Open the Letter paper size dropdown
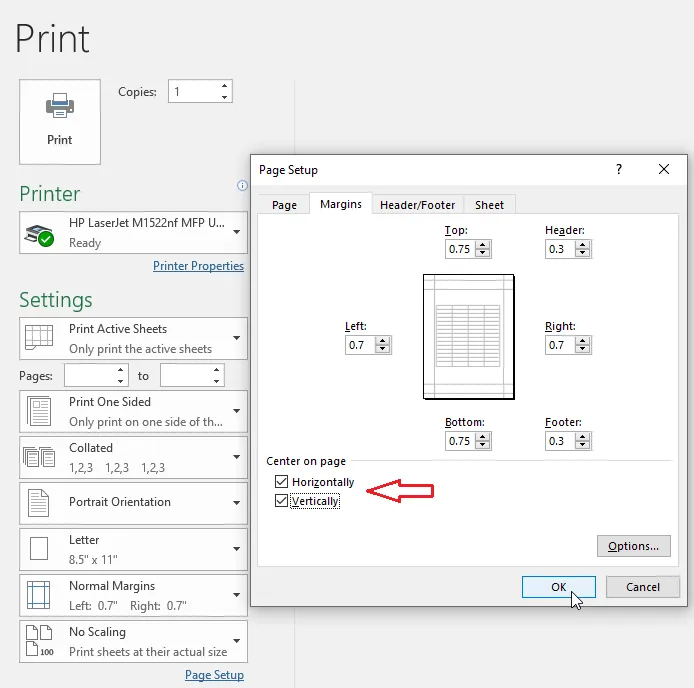This screenshot has height=688, width=694. (x=237, y=549)
